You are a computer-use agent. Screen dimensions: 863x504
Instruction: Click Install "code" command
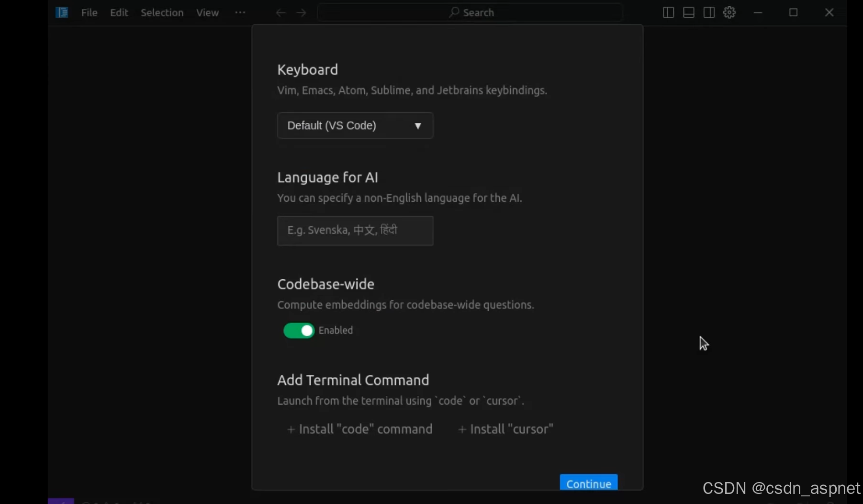[x=359, y=429]
